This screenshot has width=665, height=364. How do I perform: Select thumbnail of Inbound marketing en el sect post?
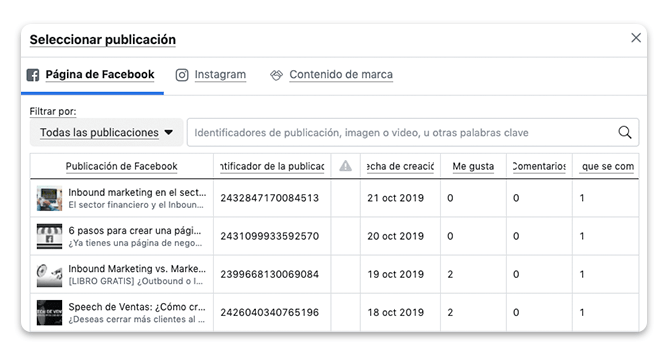(x=49, y=198)
